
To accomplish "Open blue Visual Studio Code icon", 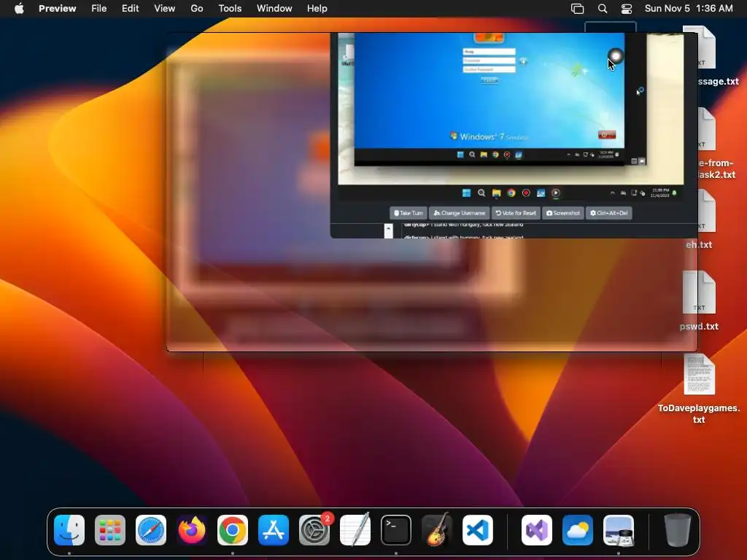I will coord(478,530).
